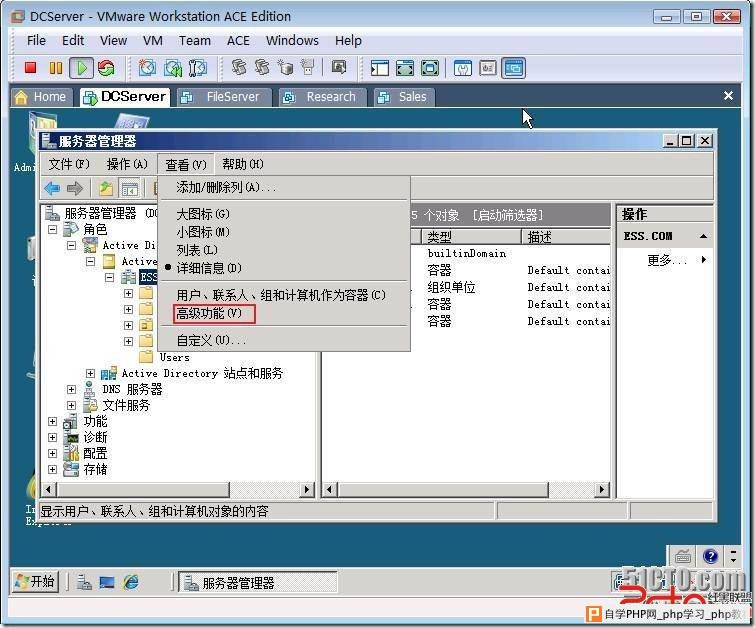Screen dimensions: 755x628
Task: Expand Active Directory 站点和服务 node
Action: pyautogui.click(x=91, y=373)
